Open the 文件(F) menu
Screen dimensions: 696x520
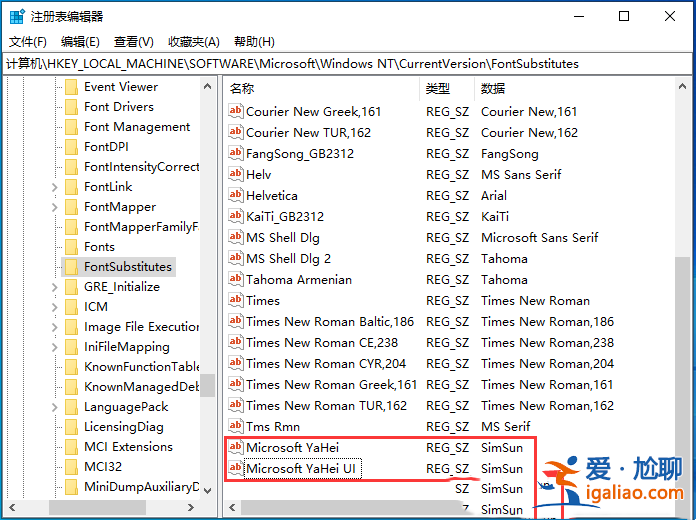coord(28,42)
